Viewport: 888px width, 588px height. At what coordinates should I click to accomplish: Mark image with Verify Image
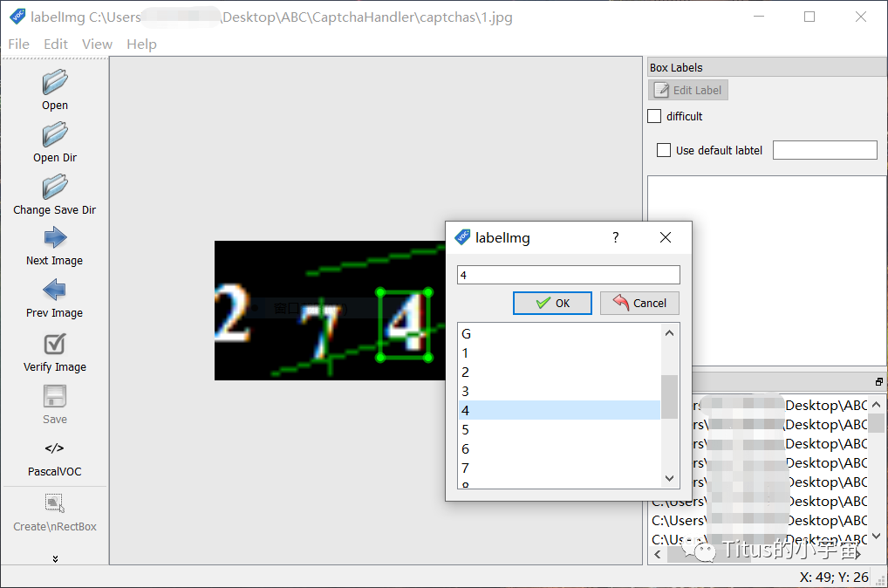point(55,352)
